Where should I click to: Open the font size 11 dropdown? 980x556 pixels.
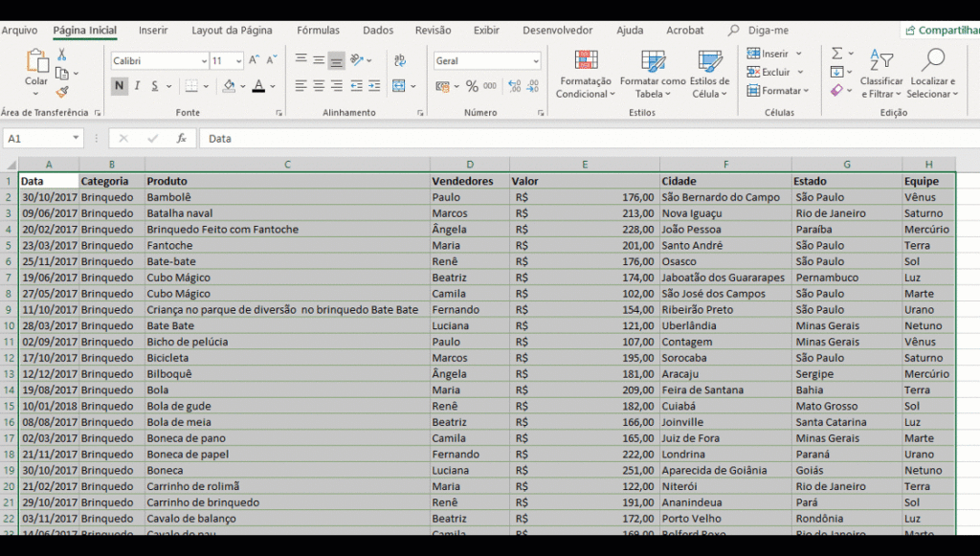pos(238,60)
